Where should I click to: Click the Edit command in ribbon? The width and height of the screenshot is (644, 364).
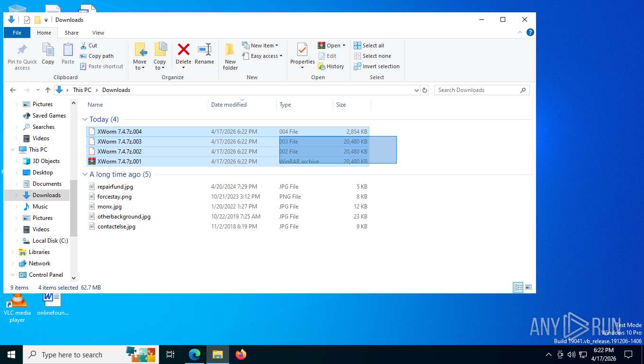pyautogui.click(x=327, y=56)
